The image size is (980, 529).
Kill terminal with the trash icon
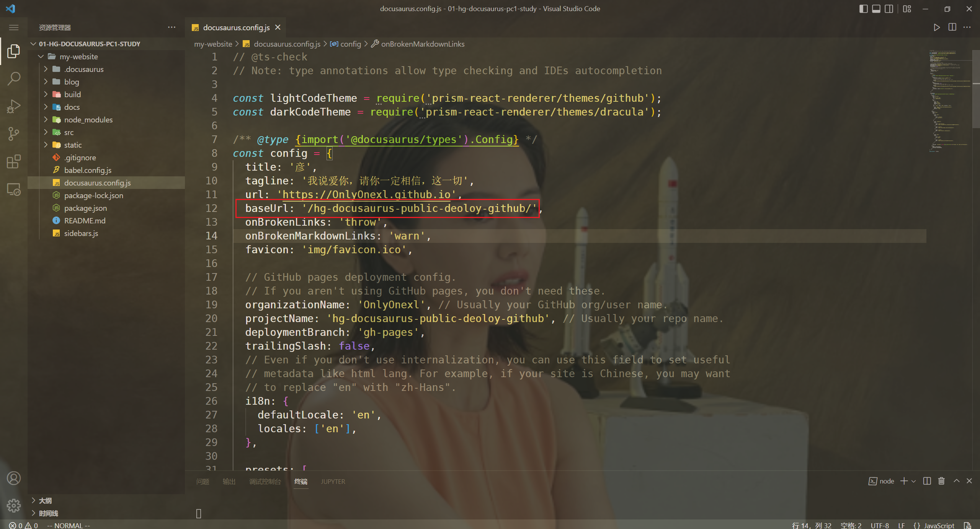click(x=941, y=481)
